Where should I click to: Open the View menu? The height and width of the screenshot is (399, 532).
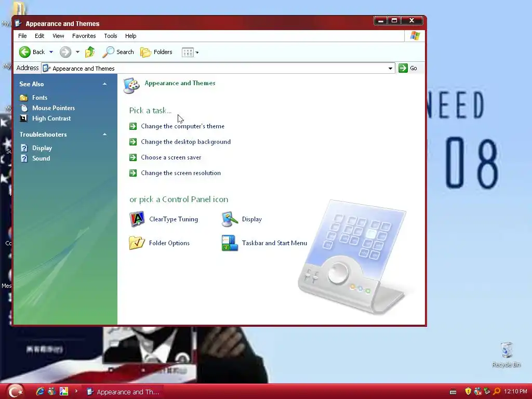coord(58,36)
